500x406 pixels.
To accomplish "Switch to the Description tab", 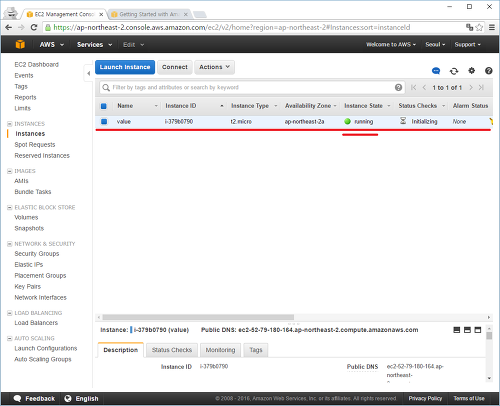I will (121, 350).
